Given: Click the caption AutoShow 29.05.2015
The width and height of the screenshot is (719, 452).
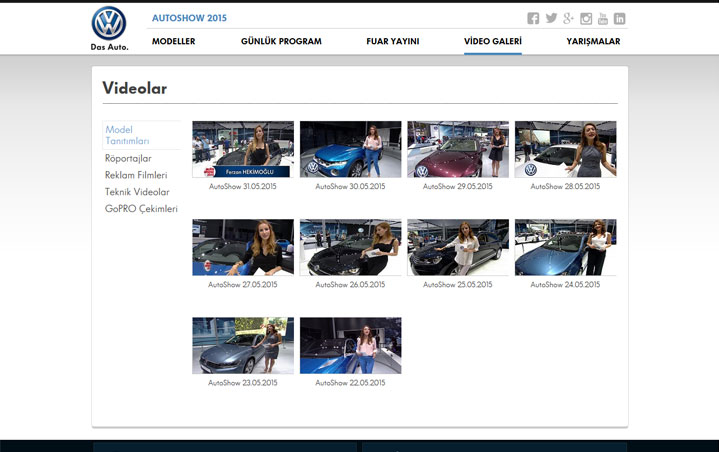Looking at the screenshot, I should point(458,187).
